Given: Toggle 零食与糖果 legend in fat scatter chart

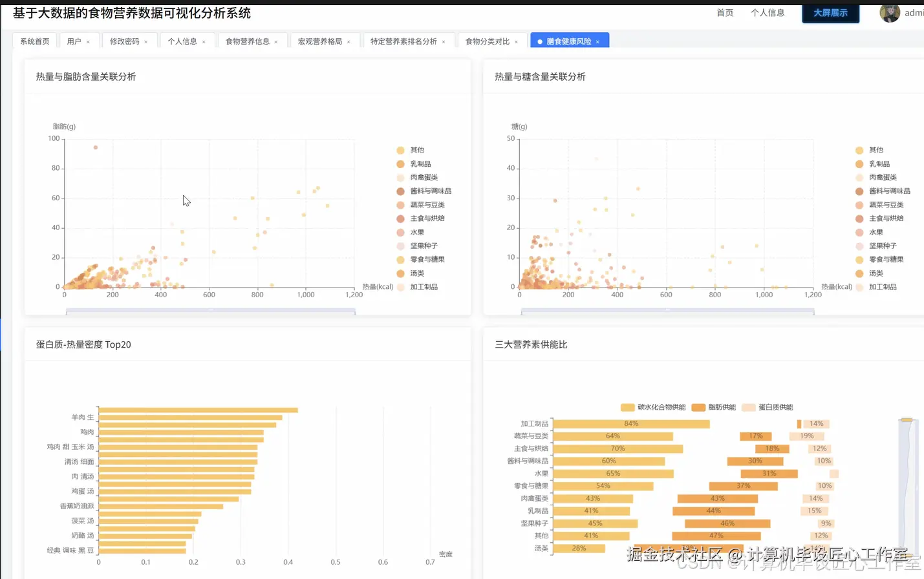Looking at the screenshot, I should [x=420, y=260].
